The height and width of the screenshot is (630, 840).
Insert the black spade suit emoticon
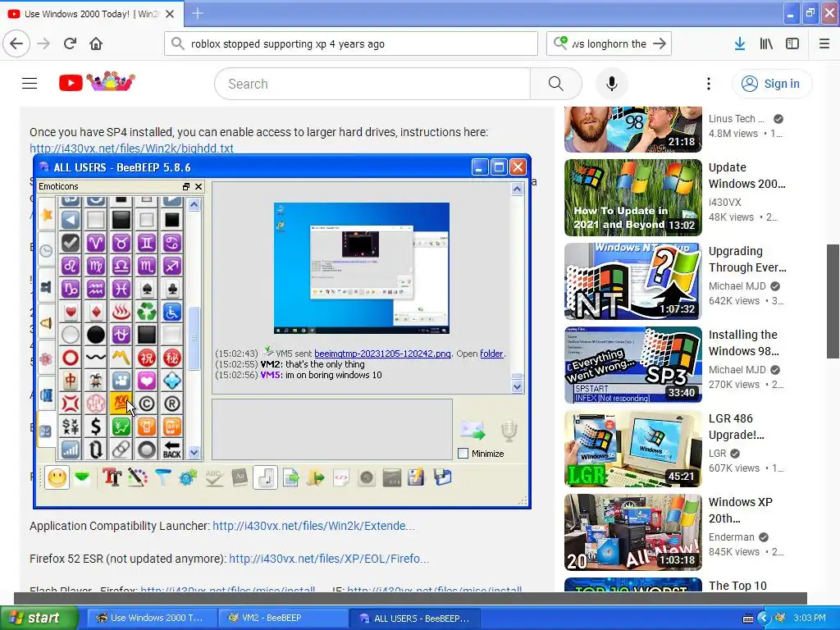(x=146, y=289)
